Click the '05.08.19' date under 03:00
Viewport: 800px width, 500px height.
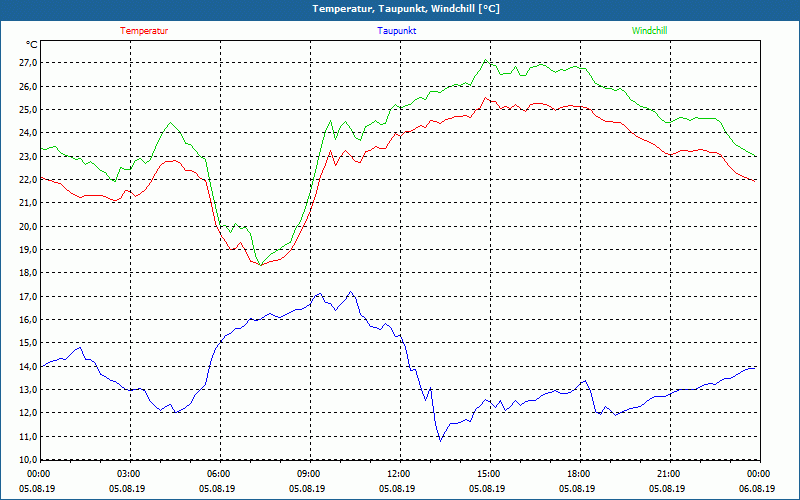pos(127,488)
